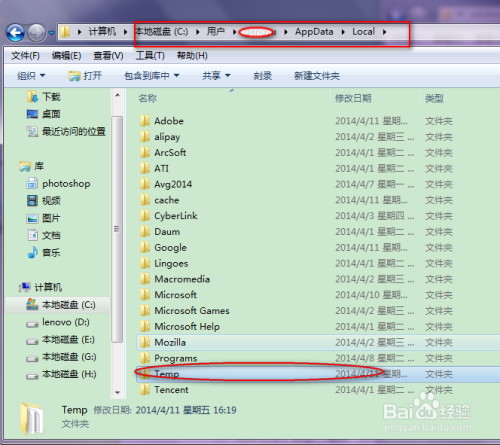This screenshot has height=445, width=500.
Task: Select the Tencent folder name
Action: 171,390
